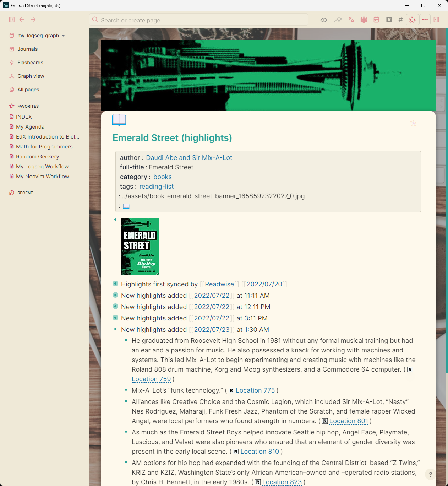
Task: Open the calendar plugin icon
Action: [376, 20]
